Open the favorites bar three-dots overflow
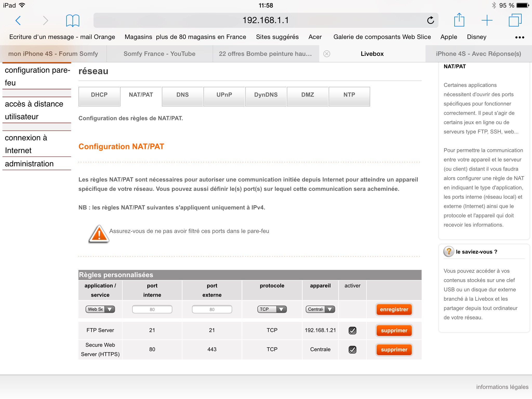This screenshot has width=532, height=399. click(520, 37)
